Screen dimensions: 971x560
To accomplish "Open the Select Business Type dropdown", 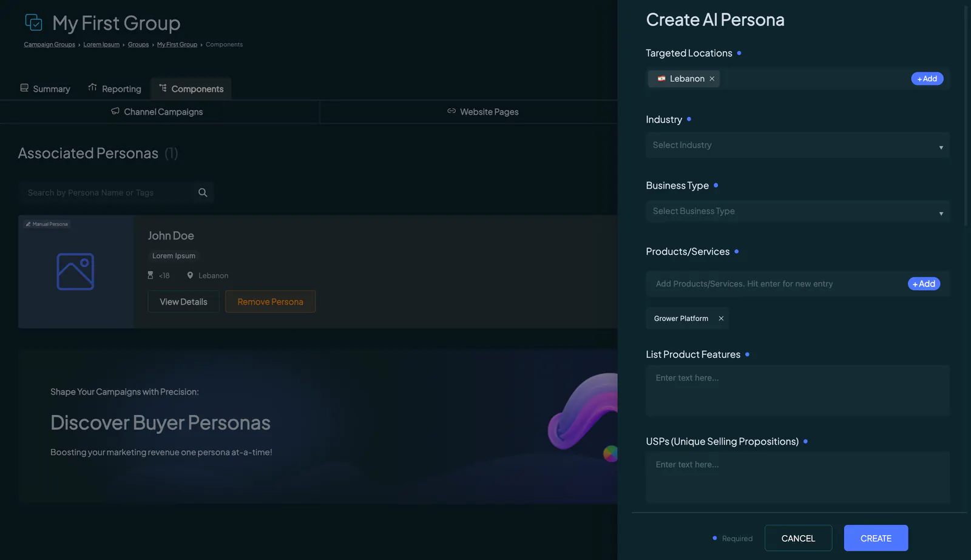I will point(797,211).
